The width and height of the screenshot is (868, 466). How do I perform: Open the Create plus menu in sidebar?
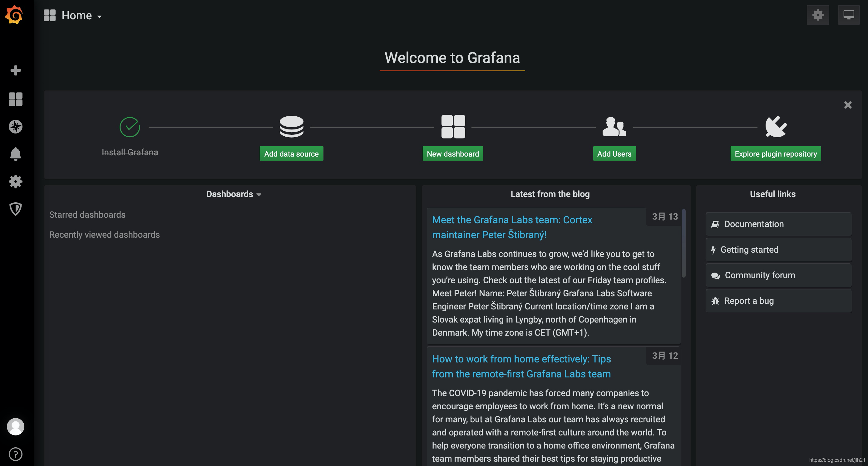[15, 70]
